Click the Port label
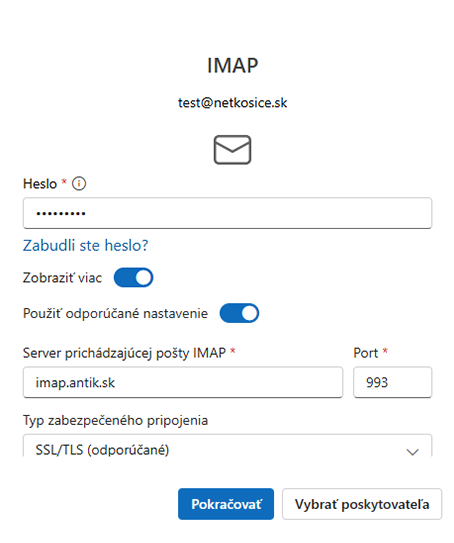Image resolution: width=454 pixels, height=543 pixels. [x=366, y=353]
